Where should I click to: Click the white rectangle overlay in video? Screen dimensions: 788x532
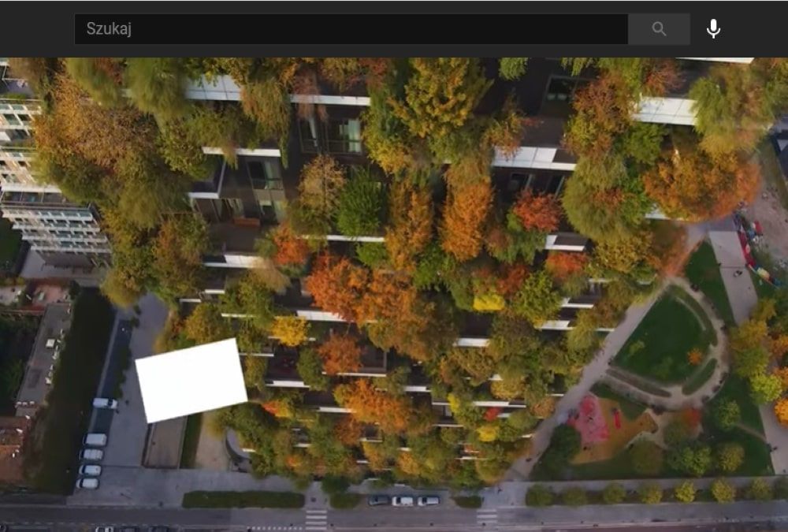pyautogui.click(x=191, y=380)
